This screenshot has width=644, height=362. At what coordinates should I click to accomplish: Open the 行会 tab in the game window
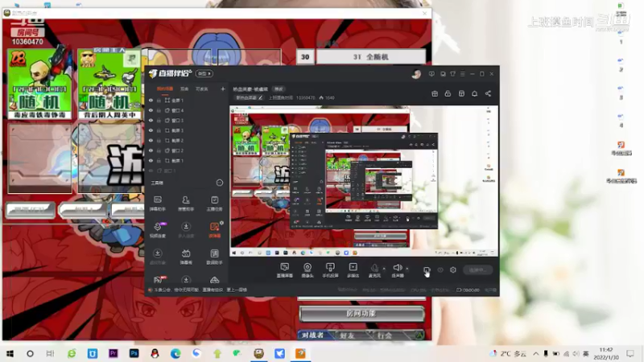click(385, 335)
